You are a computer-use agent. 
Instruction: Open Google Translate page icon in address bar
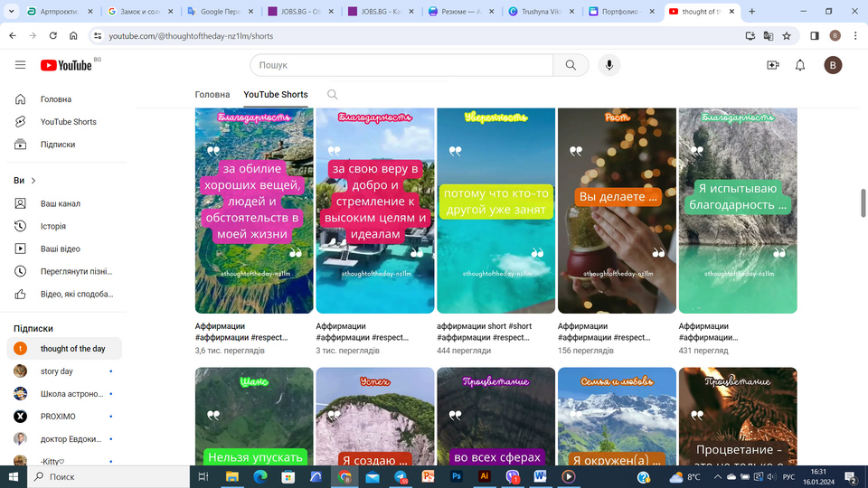[x=769, y=36]
